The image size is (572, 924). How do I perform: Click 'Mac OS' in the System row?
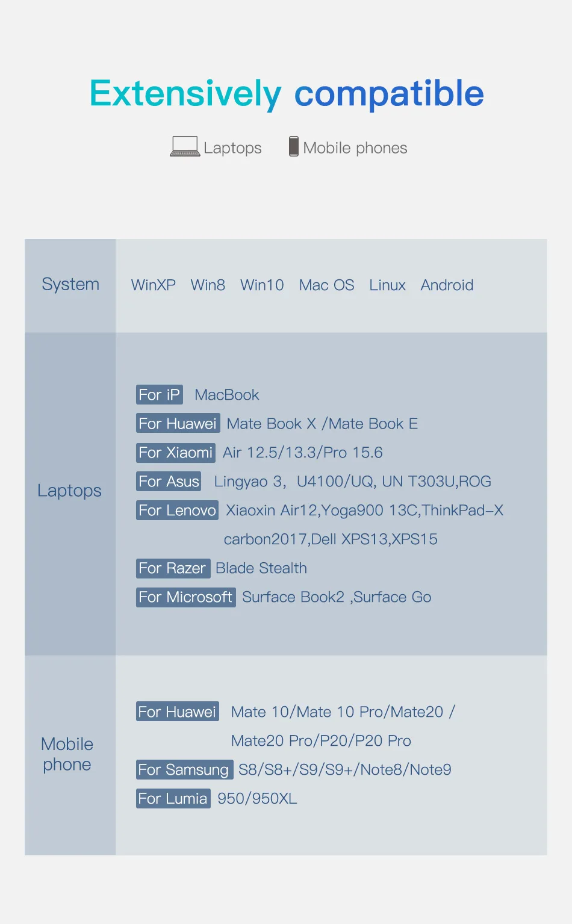(326, 285)
